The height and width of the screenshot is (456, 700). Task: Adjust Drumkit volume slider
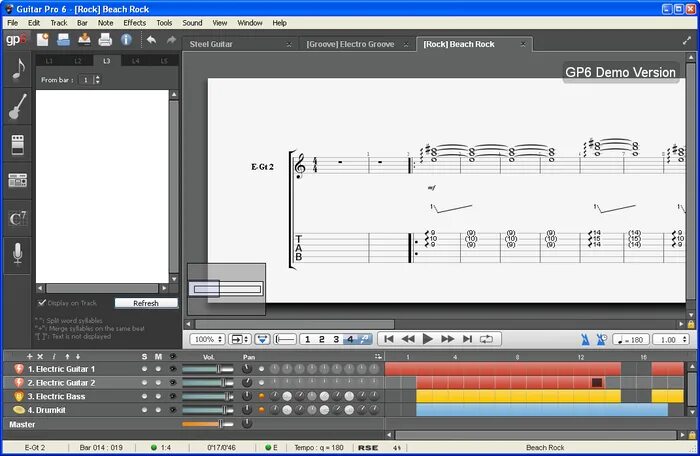(x=208, y=410)
